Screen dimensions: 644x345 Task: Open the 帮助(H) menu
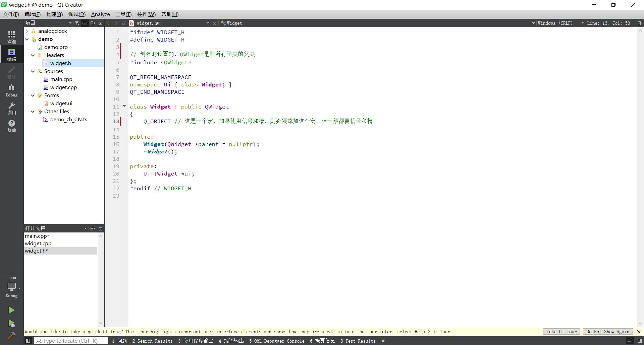tap(170, 14)
